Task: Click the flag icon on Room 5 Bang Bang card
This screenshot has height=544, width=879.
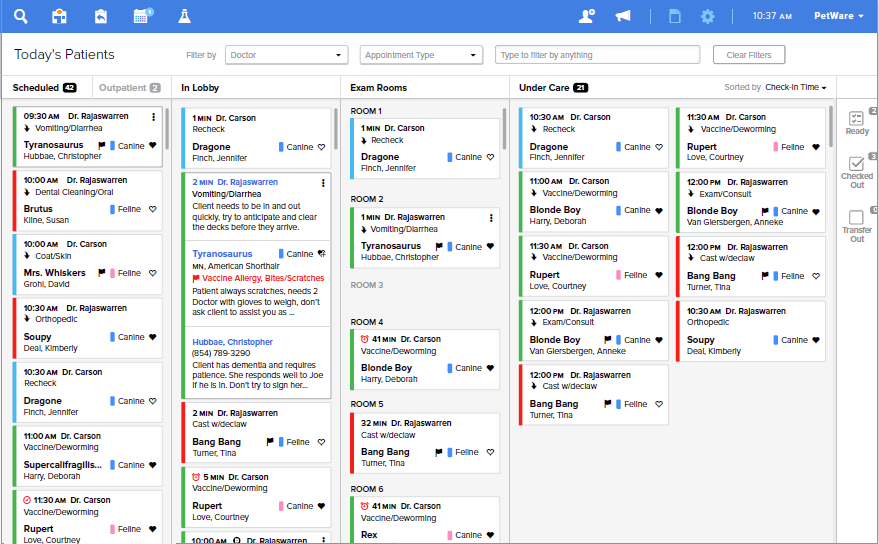Action: coord(438,452)
